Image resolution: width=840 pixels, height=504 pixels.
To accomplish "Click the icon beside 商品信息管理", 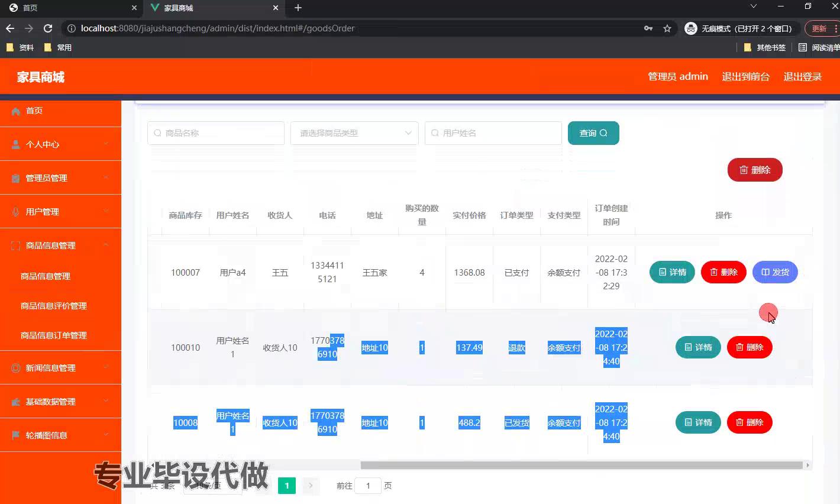I will tap(16, 245).
